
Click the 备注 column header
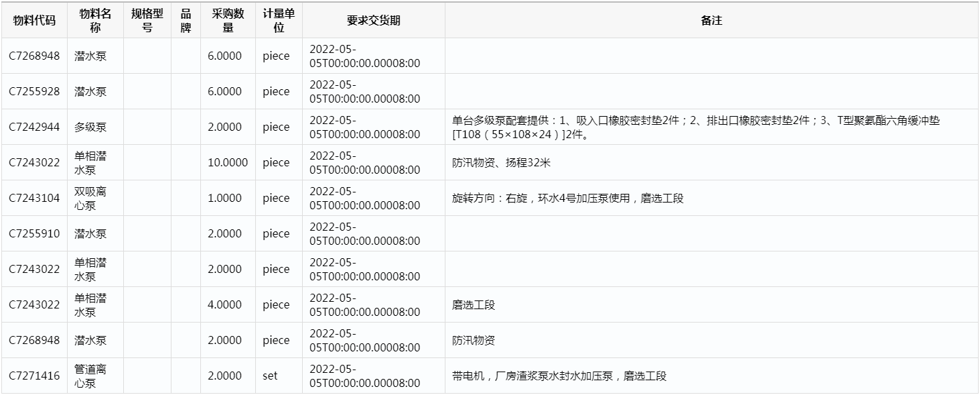pos(711,20)
